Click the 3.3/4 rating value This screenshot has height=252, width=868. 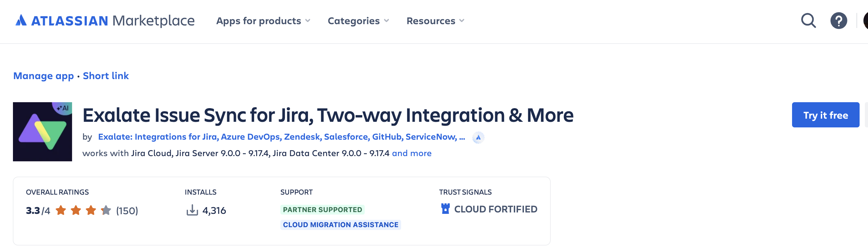click(38, 211)
